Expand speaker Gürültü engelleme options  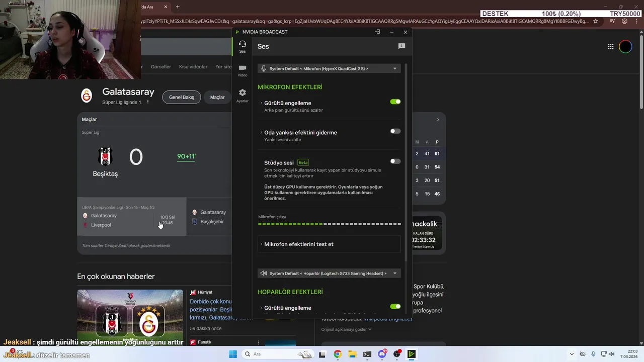[261, 308]
